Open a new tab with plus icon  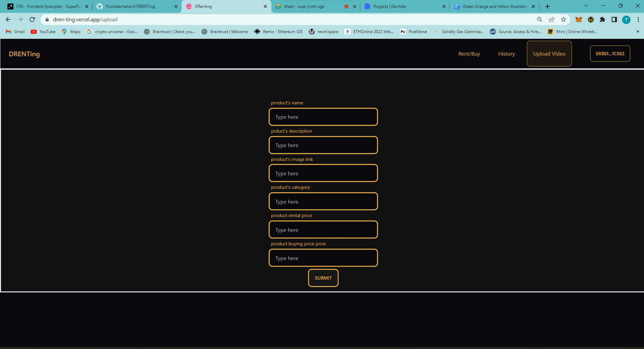click(x=547, y=6)
